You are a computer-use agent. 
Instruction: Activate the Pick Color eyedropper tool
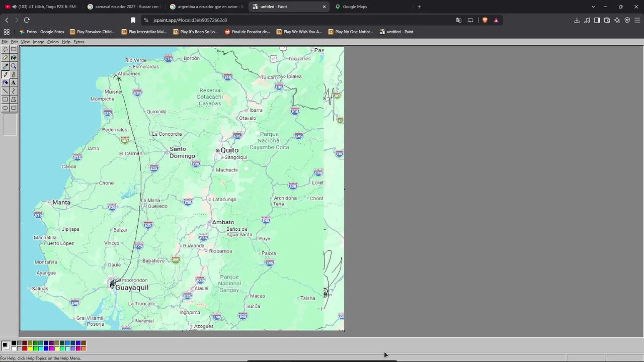click(x=5, y=66)
